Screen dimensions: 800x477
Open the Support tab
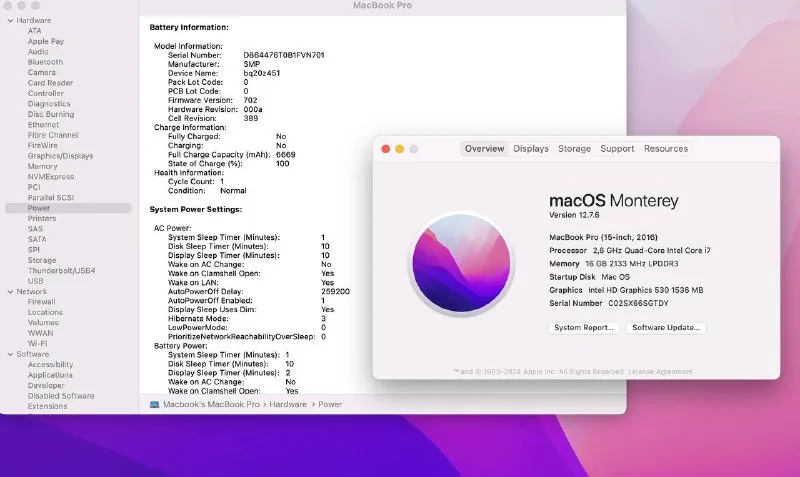pos(617,148)
